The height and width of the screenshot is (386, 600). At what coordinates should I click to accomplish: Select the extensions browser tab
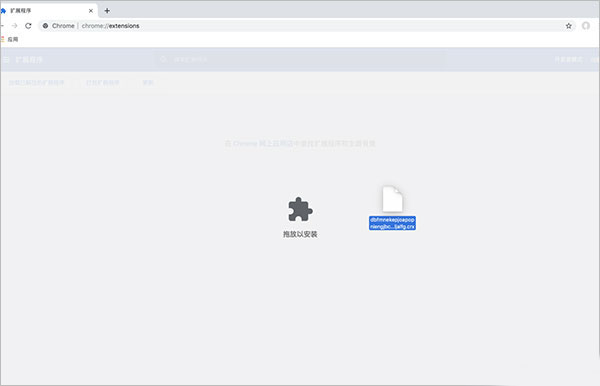(49, 11)
